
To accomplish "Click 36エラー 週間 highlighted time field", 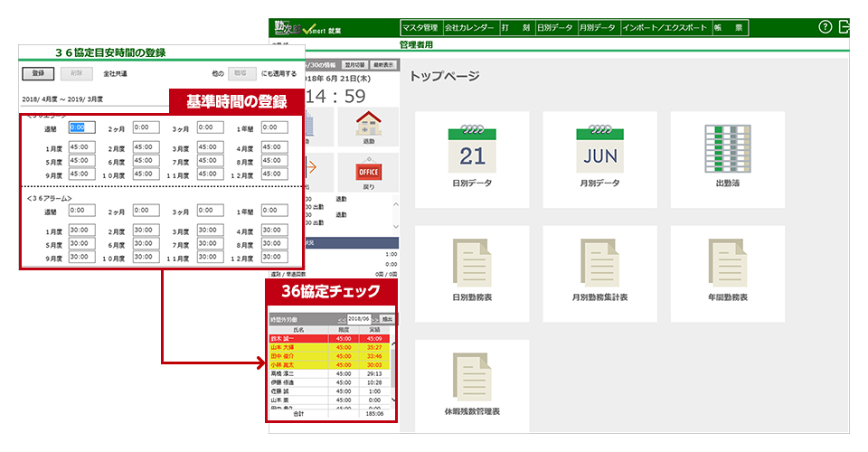I will point(82,127).
